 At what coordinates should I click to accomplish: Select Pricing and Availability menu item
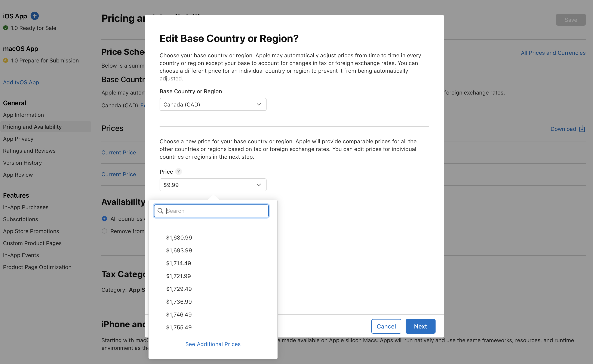[x=32, y=126]
